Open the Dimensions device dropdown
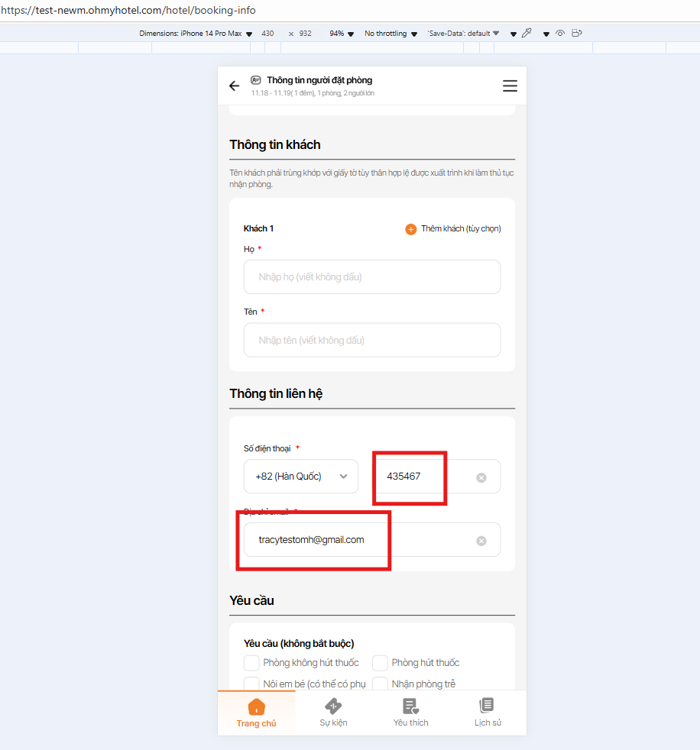Viewport: 700px width, 750px height. click(196, 34)
